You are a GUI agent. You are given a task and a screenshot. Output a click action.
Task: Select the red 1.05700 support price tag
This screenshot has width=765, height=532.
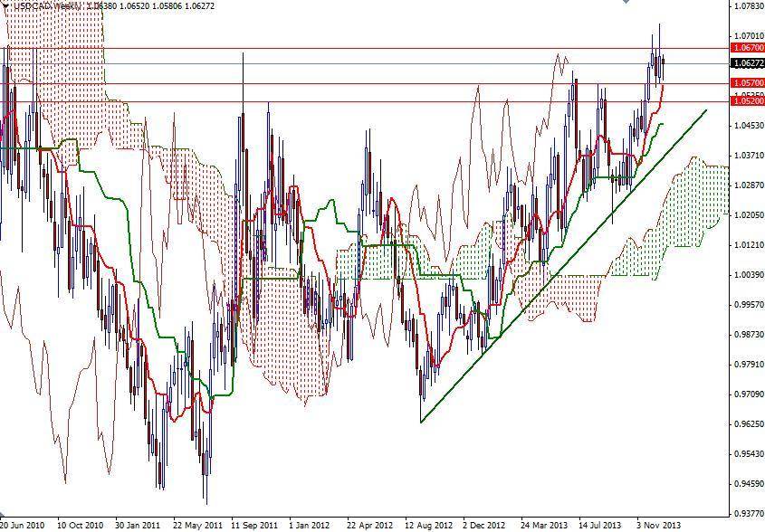click(x=745, y=83)
